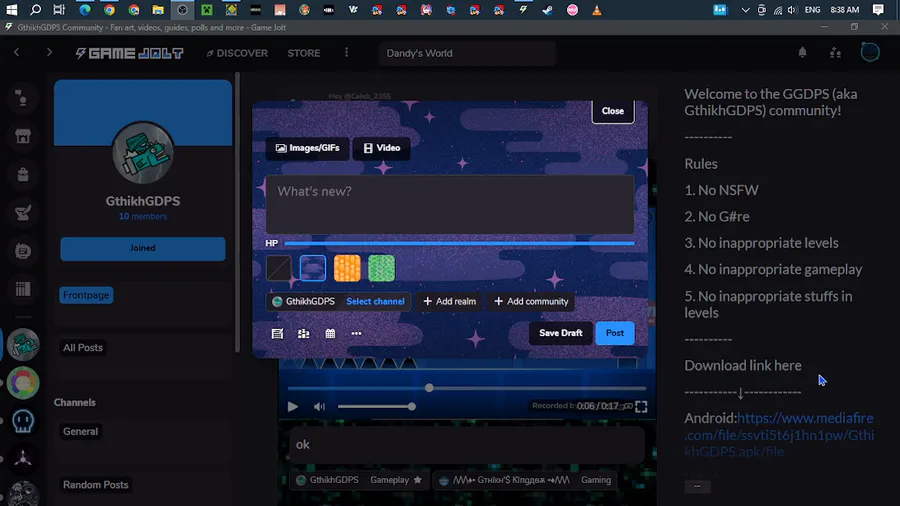The width and height of the screenshot is (900, 506).
Task: Open the General channel
Action: tap(80, 431)
